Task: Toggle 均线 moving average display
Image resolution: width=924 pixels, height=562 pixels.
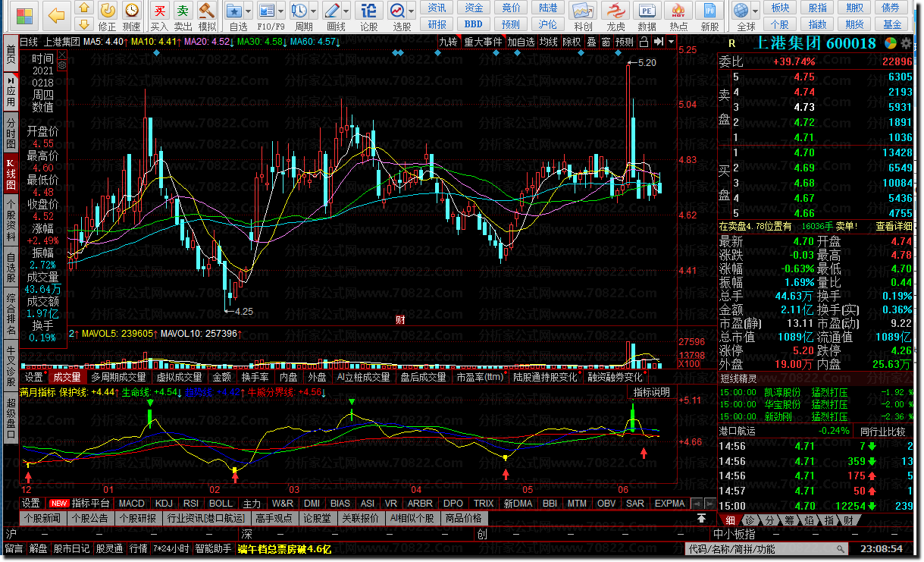Action: tap(548, 42)
